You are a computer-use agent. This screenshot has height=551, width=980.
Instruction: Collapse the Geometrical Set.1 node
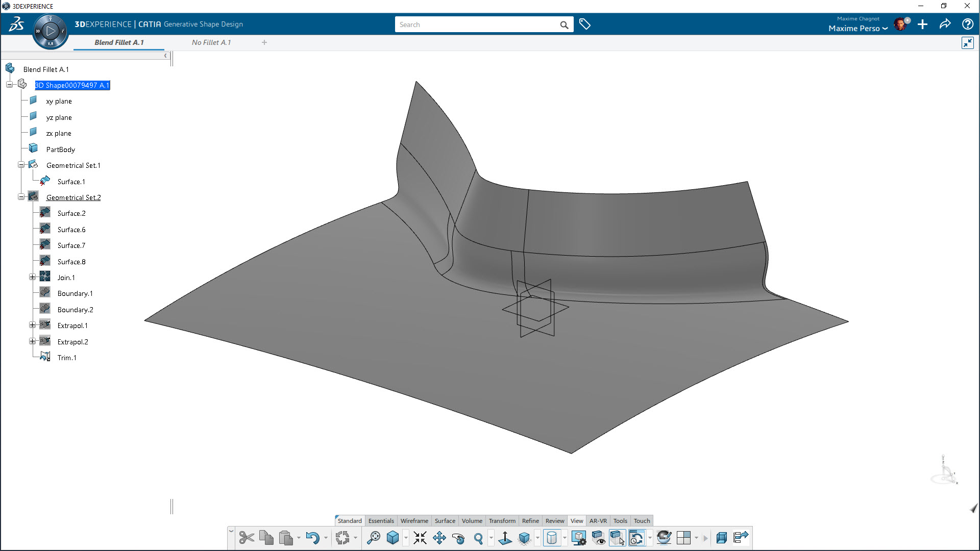(21, 165)
